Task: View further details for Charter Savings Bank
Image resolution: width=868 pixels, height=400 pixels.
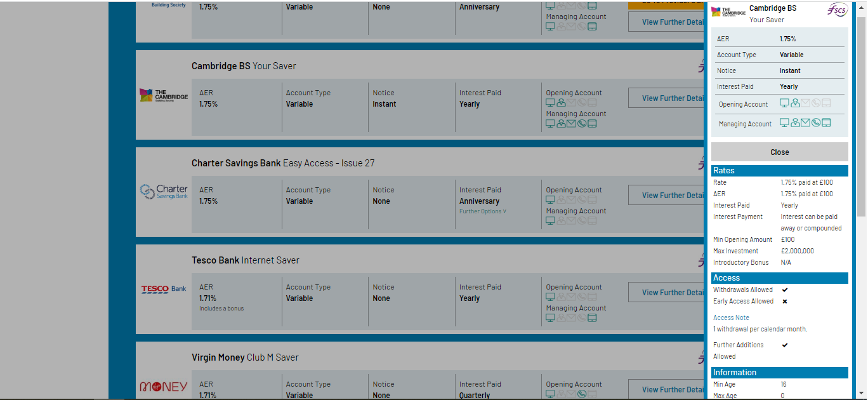Action: pyautogui.click(x=666, y=196)
